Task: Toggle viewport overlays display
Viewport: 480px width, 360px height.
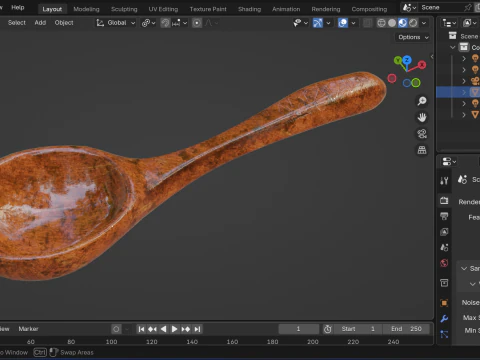Action: pyautogui.click(x=343, y=23)
